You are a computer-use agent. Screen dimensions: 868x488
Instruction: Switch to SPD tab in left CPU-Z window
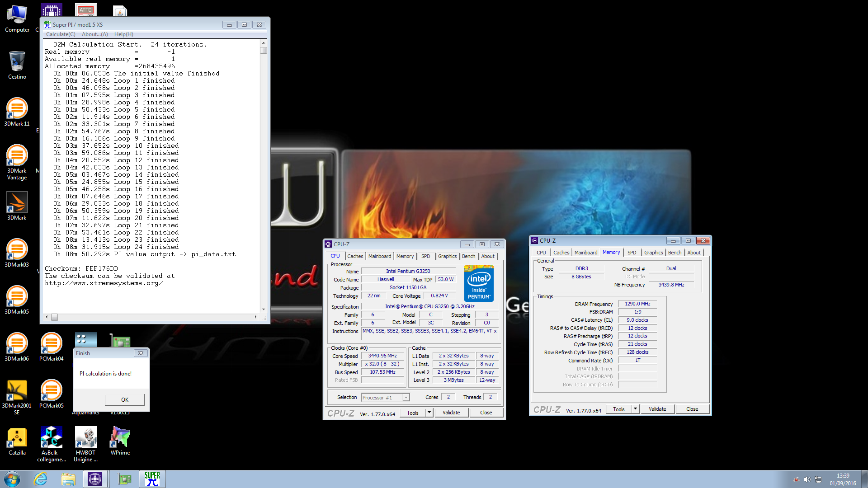(425, 256)
